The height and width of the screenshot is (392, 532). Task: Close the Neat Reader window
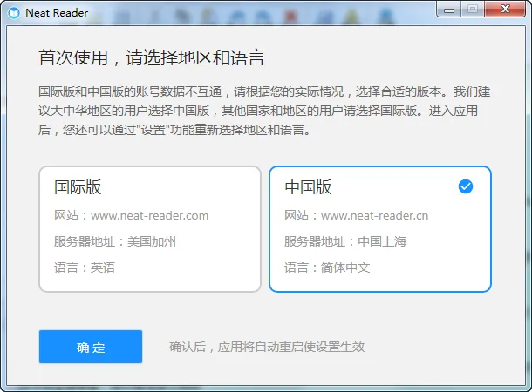pos(505,10)
